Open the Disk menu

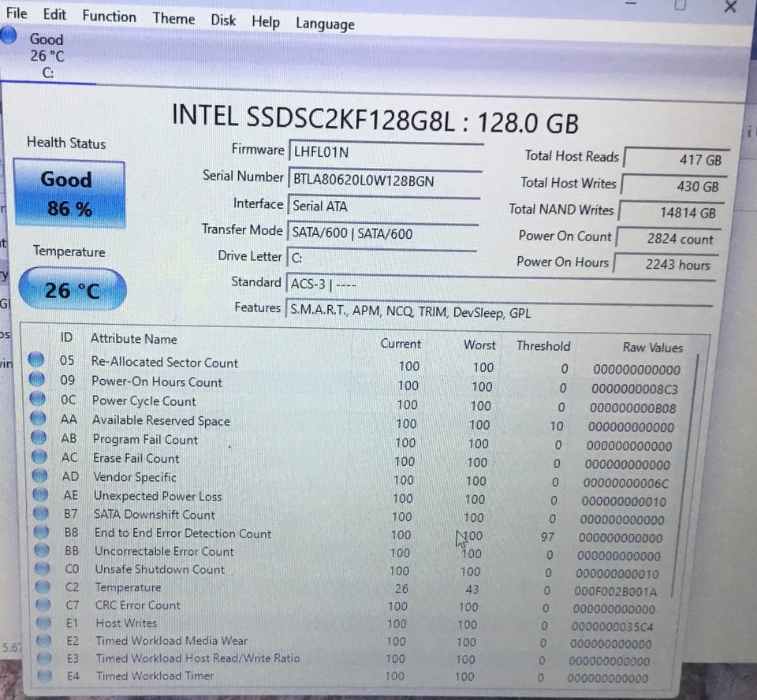click(223, 20)
